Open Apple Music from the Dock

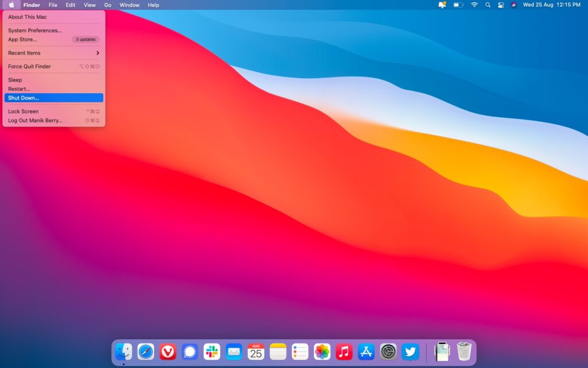click(x=343, y=351)
